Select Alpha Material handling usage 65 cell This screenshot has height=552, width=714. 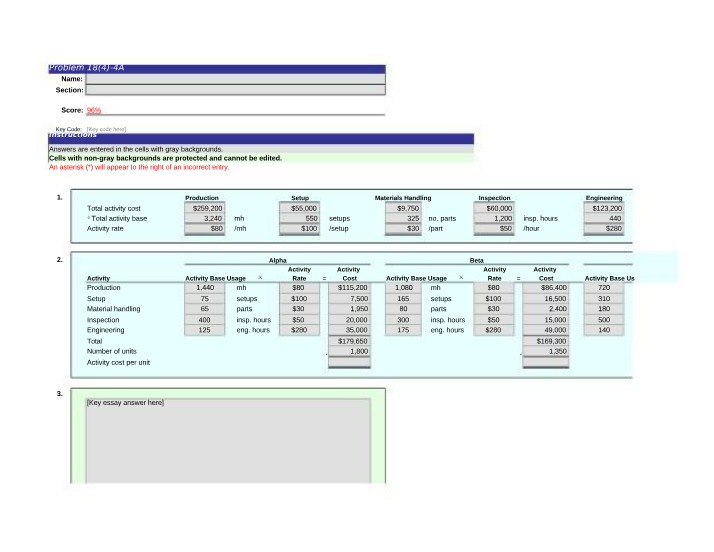point(204,309)
